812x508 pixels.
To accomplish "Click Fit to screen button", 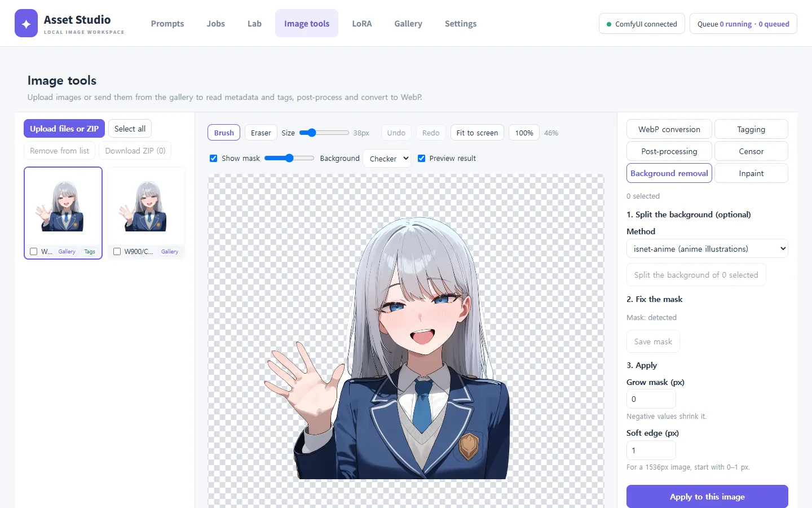I will coord(477,133).
